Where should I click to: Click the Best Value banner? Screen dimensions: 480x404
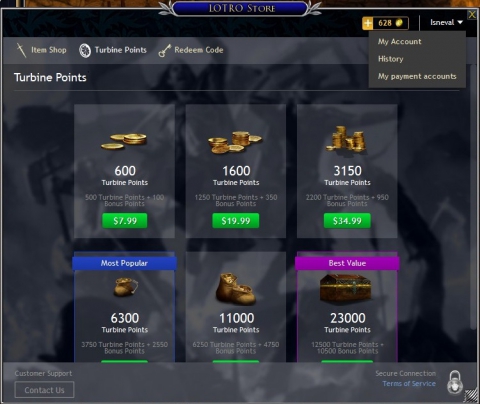[347, 263]
